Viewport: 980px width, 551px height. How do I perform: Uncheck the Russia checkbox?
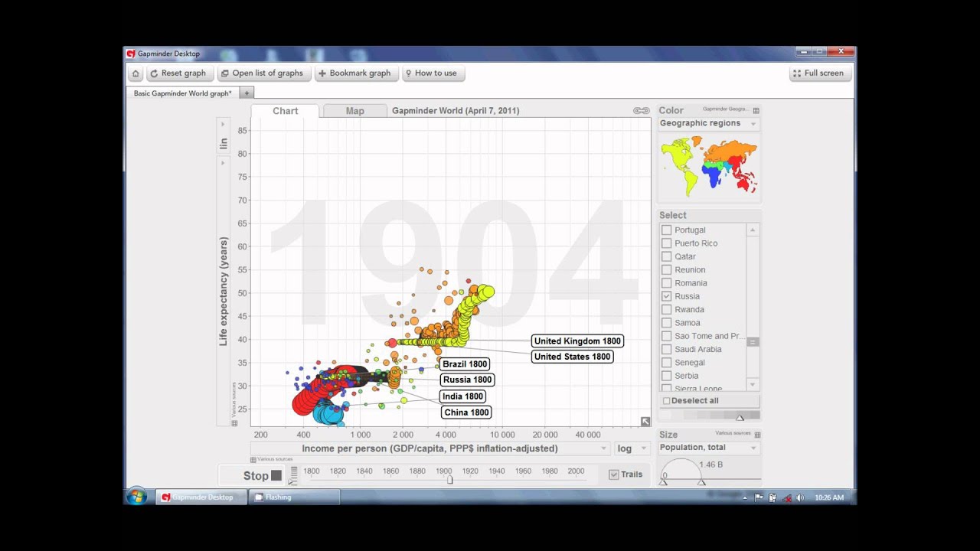[666, 296]
